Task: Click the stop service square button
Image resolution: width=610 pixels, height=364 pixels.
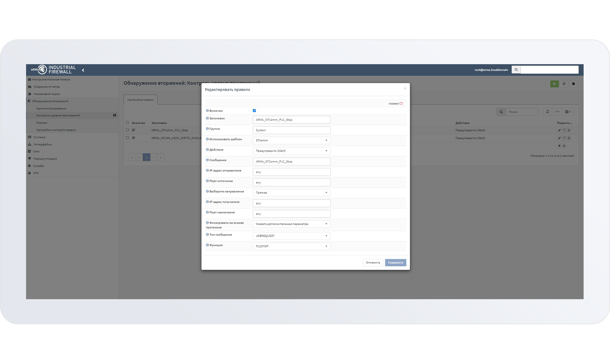Action: pos(573,84)
